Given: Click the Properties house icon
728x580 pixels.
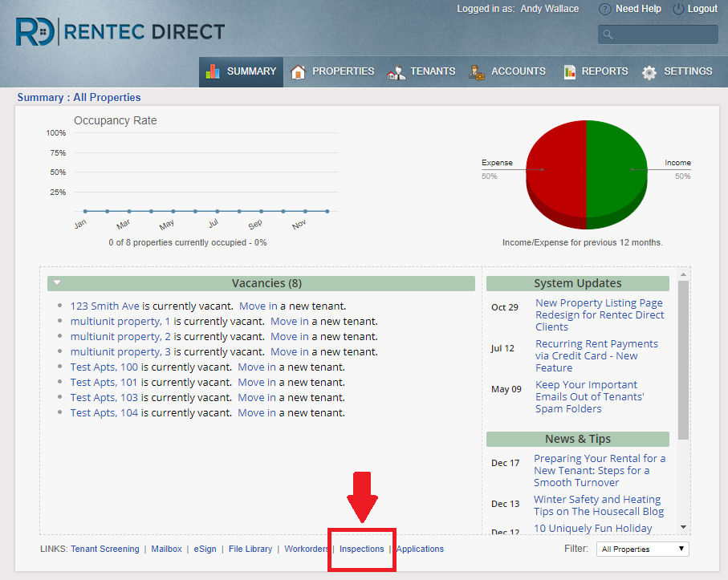Looking at the screenshot, I should click(298, 72).
